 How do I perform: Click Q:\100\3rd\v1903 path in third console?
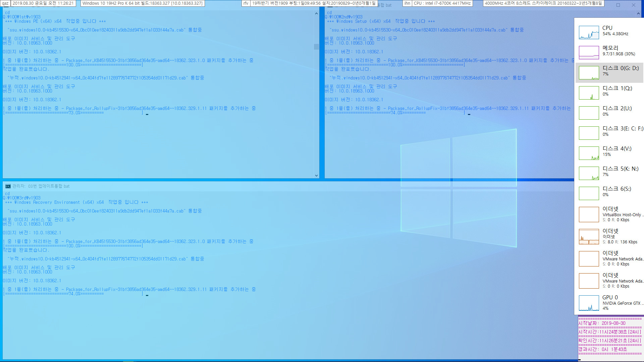tap(21, 198)
